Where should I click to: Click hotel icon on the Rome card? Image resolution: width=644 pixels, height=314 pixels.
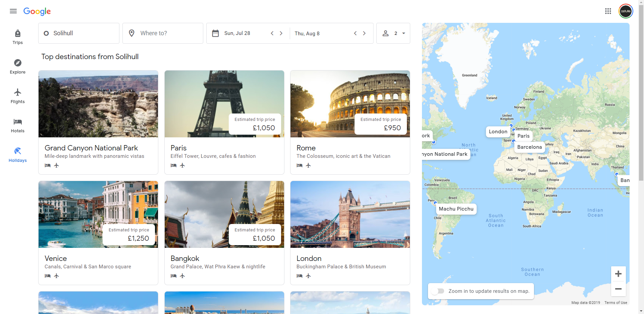point(300,165)
